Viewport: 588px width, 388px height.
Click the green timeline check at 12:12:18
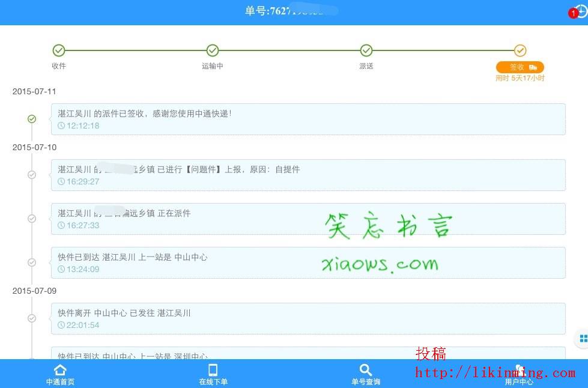click(x=32, y=119)
